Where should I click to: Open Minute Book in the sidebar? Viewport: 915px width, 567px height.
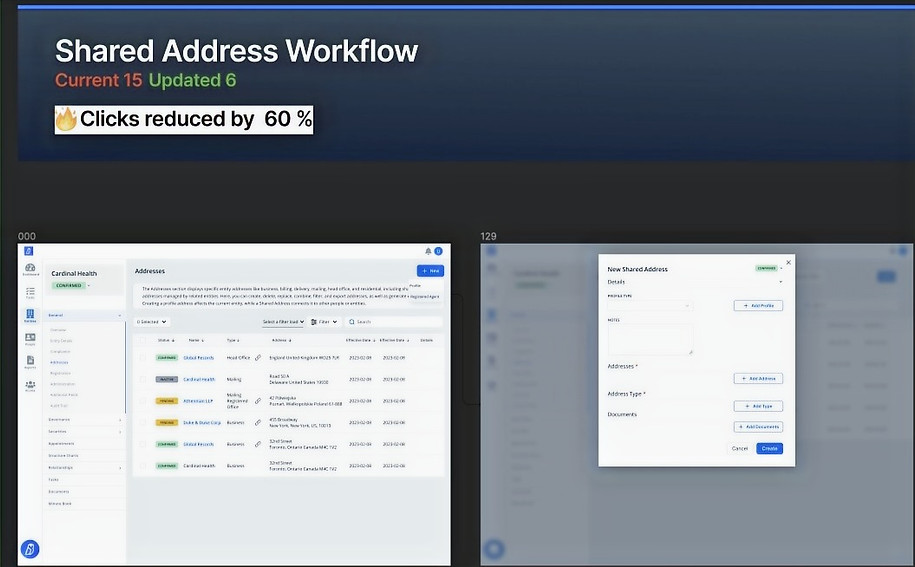click(x=60, y=503)
